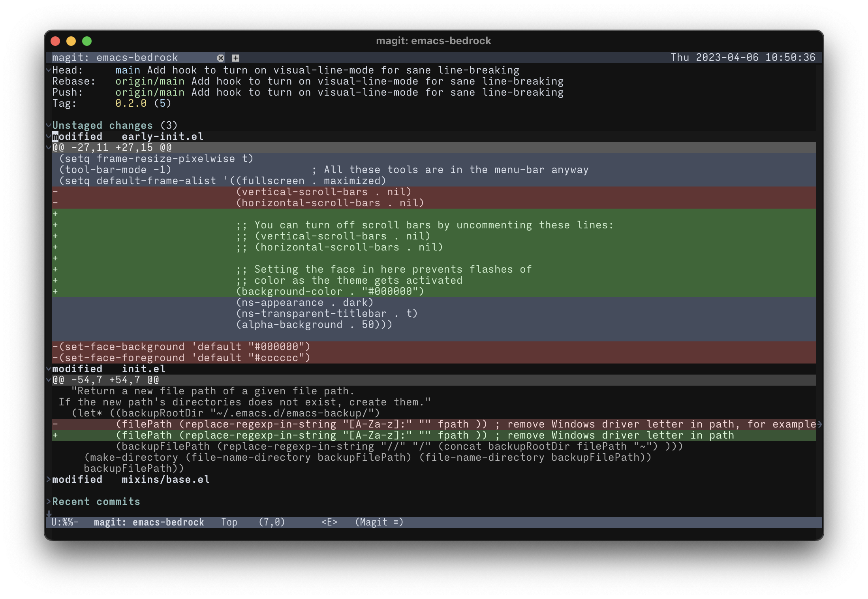Click context line (setq frame-resize-pixelwise t)
868x599 pixels.
point(434,158)
